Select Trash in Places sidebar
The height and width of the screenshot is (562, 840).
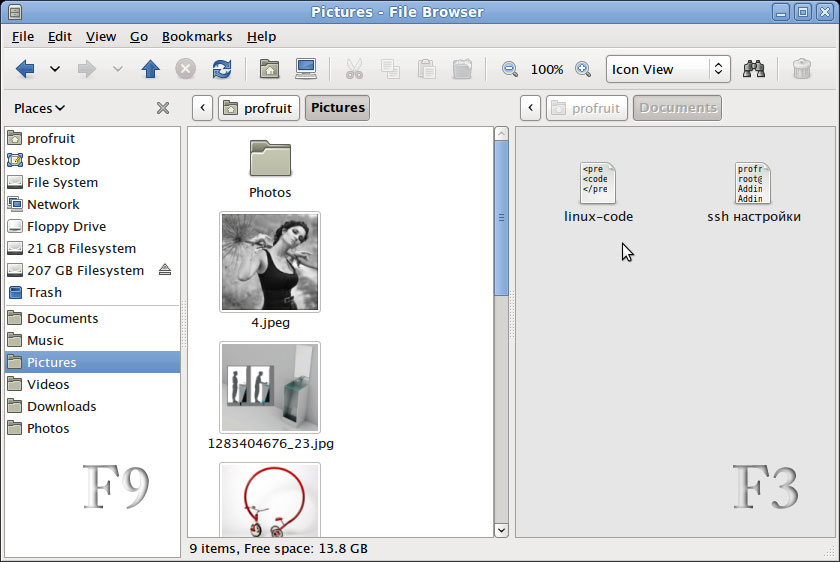coord(93,292)
